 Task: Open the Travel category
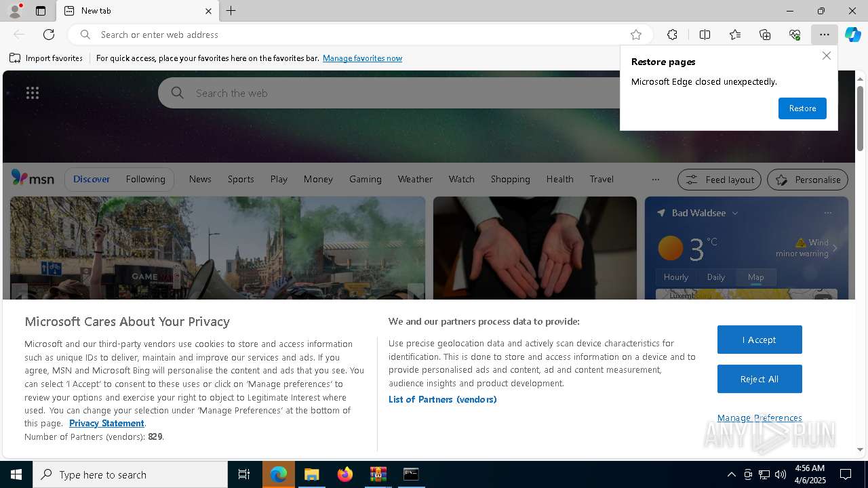[x=601, y=179]
